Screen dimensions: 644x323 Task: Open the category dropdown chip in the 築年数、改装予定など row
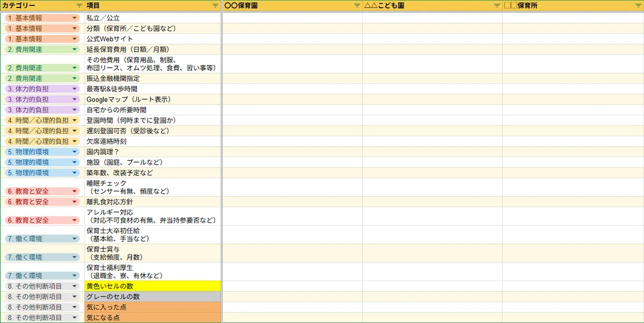click(x=42, y=173)
